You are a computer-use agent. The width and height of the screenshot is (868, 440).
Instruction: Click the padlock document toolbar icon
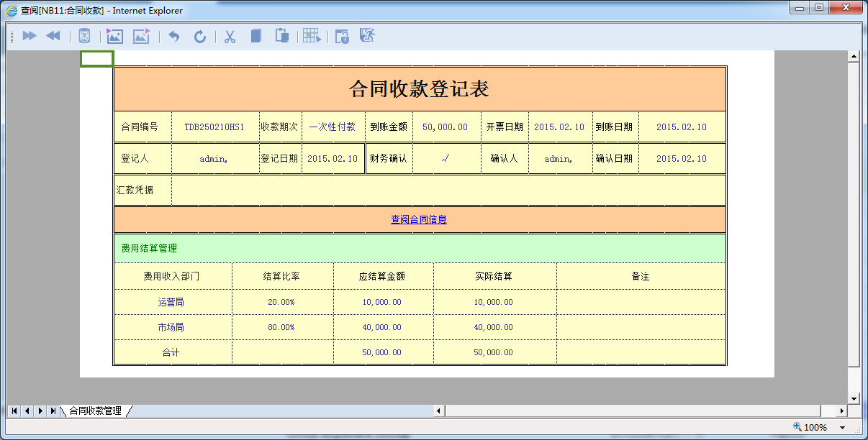pyautogui.click(x=342, y=37)
